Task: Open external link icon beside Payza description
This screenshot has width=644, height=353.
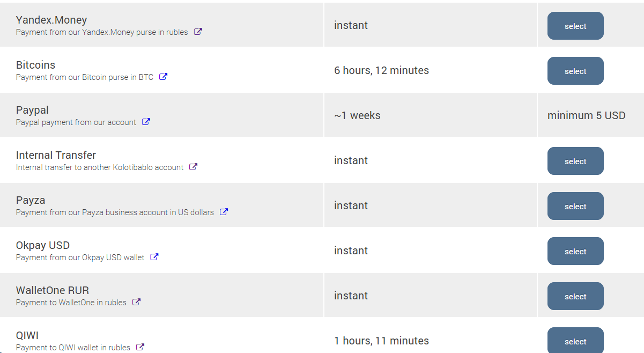Action: click(x=224, y=212)
